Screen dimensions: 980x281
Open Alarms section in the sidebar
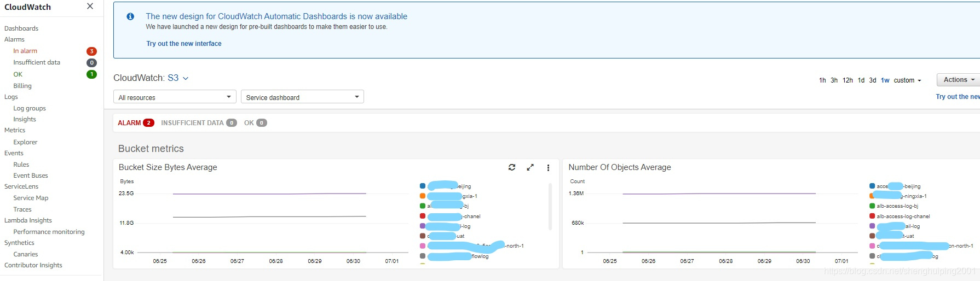(x=14, y=39)
